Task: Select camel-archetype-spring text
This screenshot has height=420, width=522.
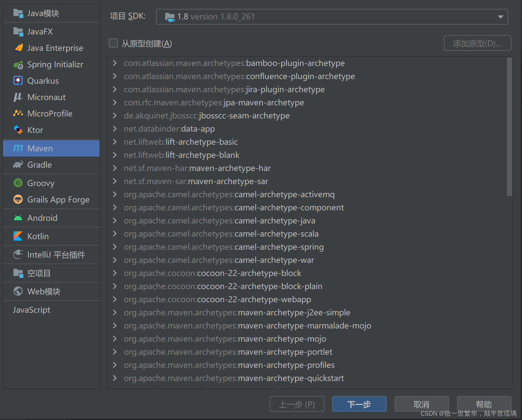Action: [x=279, y=247]
